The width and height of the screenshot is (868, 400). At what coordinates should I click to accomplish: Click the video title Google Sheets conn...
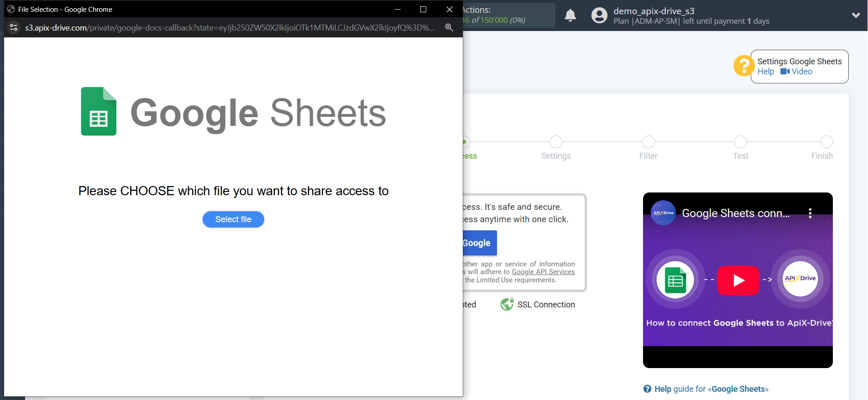click(736, 213)
